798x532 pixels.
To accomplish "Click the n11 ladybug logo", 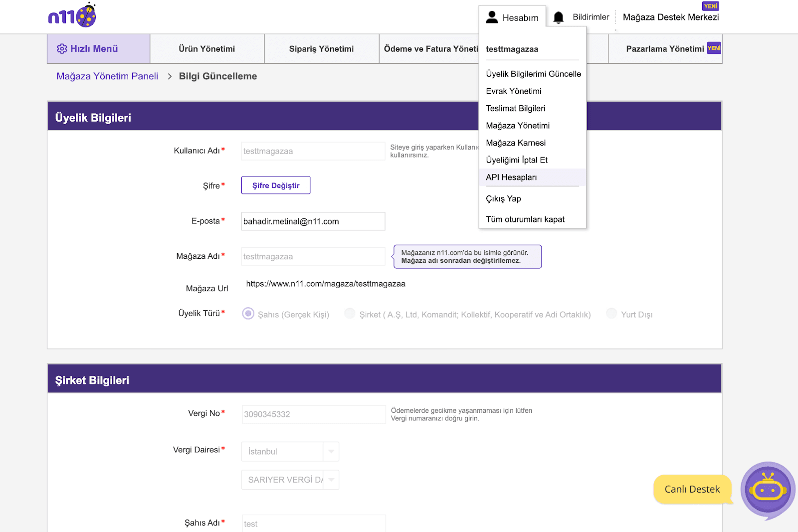I will [72, 15].
